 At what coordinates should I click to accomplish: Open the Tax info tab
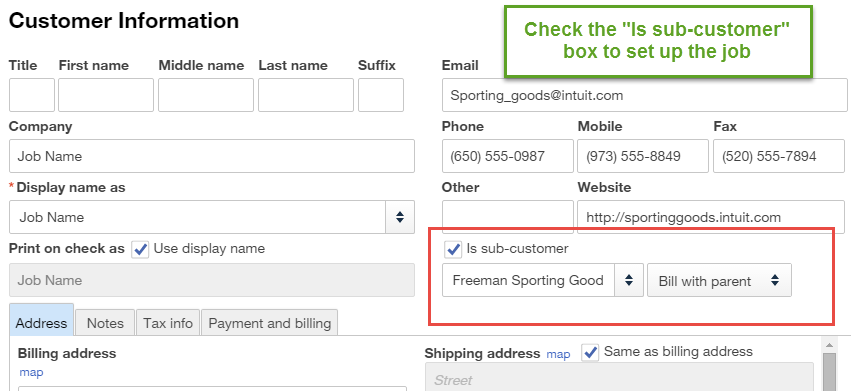tap(168, 323)
